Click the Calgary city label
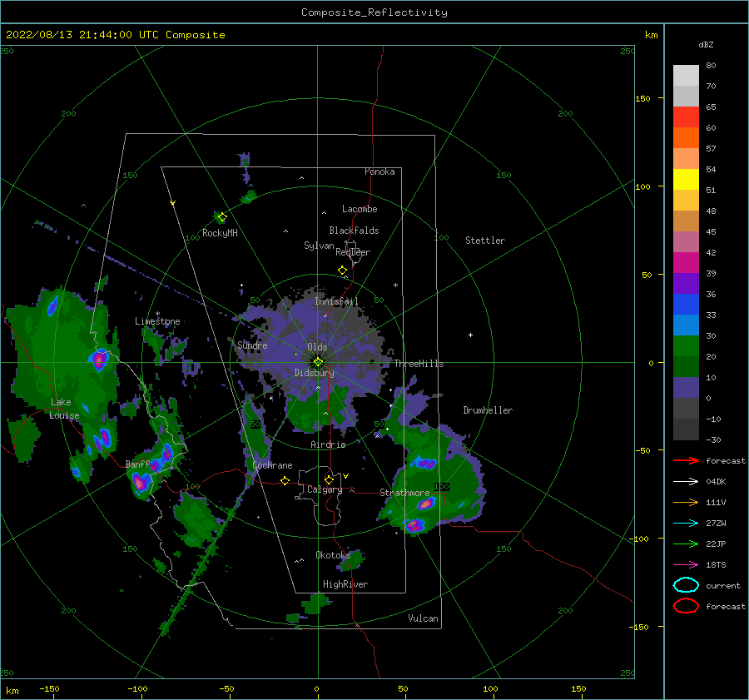 coord(325,489)
